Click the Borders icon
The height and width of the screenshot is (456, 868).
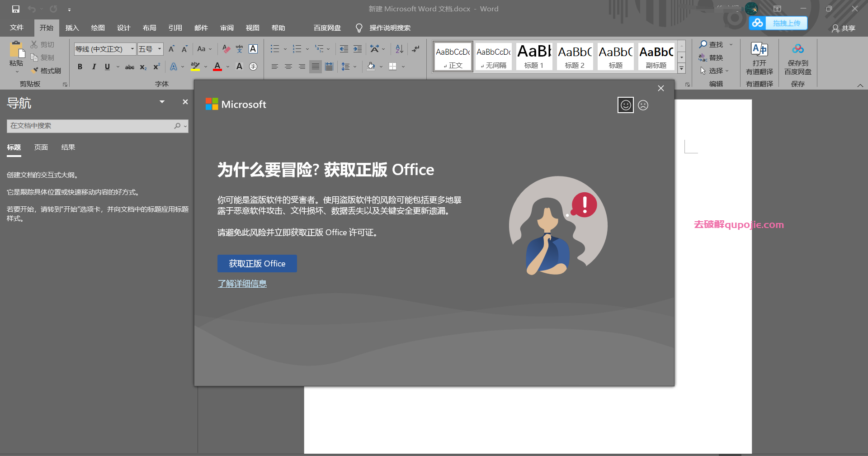coord(392,66)
